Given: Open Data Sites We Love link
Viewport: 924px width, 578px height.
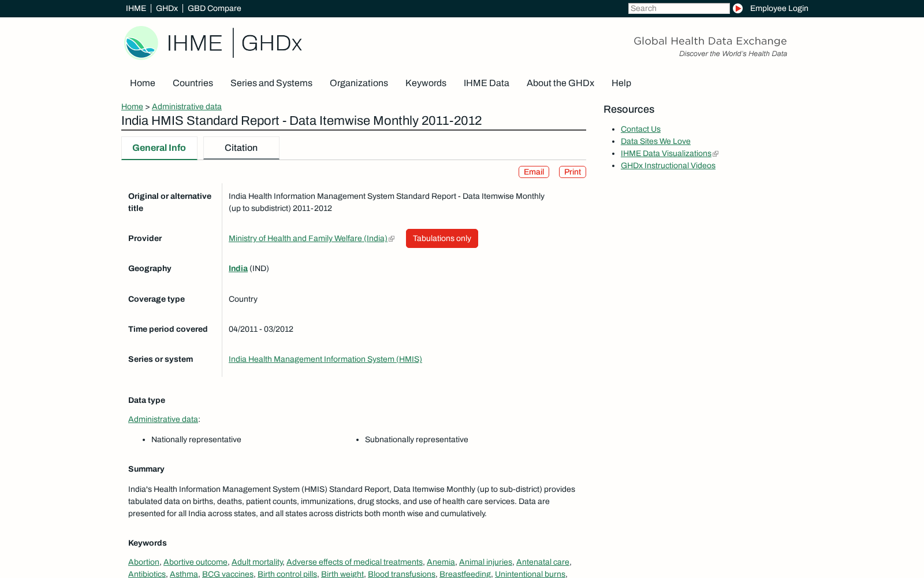Looking at the screenshot, I should pyautogui.click(x=655, y=141).
